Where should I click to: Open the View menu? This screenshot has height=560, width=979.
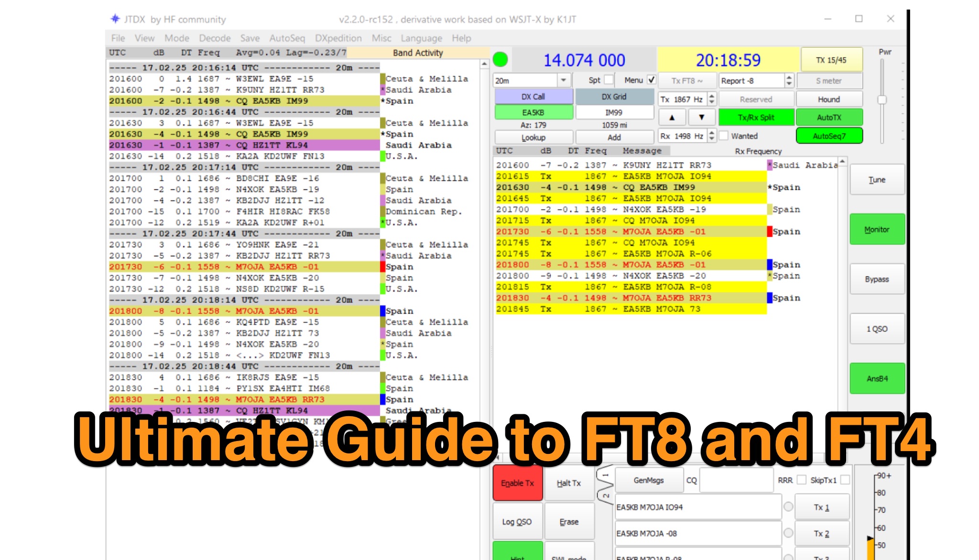[144, 38]
